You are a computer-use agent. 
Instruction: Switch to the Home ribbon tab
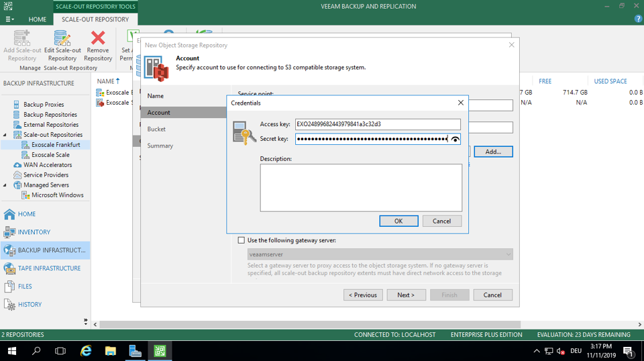click(x=38, y=19)
